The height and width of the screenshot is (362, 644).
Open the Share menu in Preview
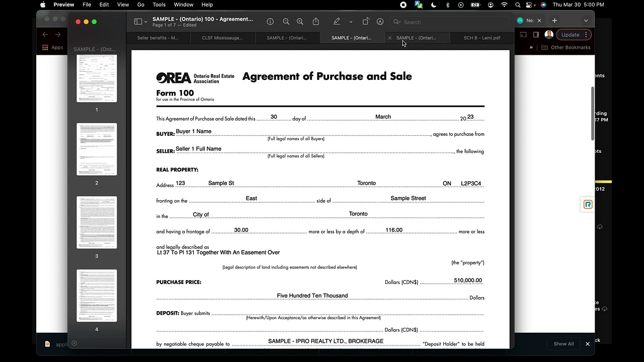(316, 22)
